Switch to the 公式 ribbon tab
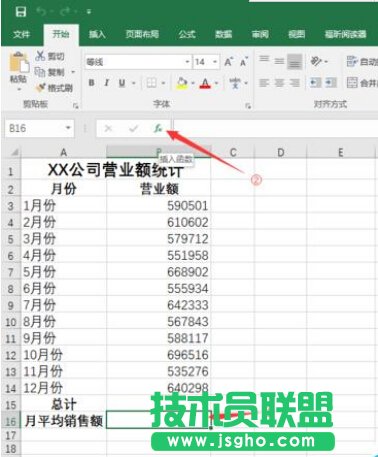The width and height of the screenshot is (378, 457). pos(187,34)
